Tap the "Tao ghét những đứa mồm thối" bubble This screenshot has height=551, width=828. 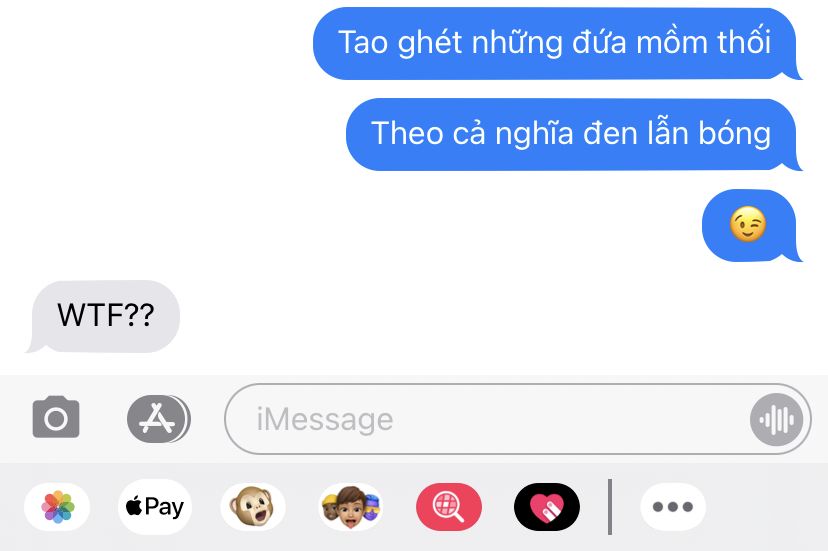pyautogui.click(x=557, y=43)
